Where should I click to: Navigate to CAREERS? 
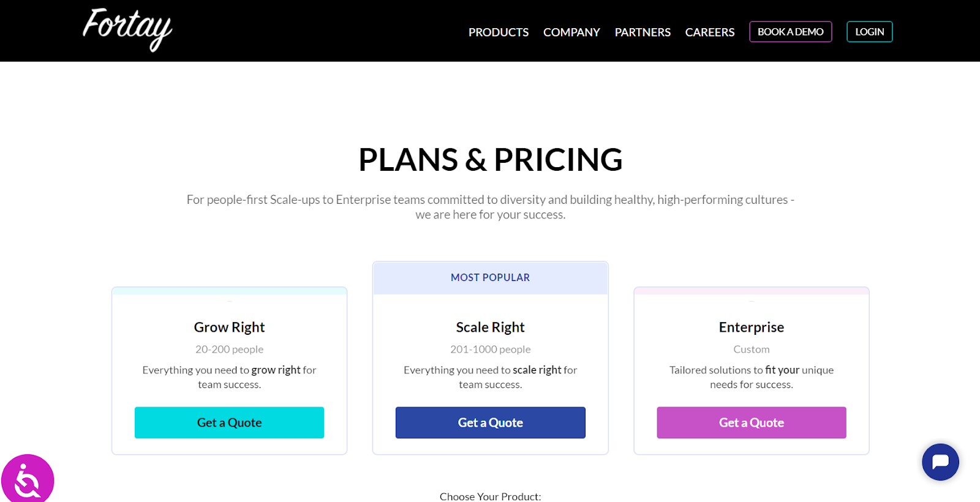coord(709,32)
